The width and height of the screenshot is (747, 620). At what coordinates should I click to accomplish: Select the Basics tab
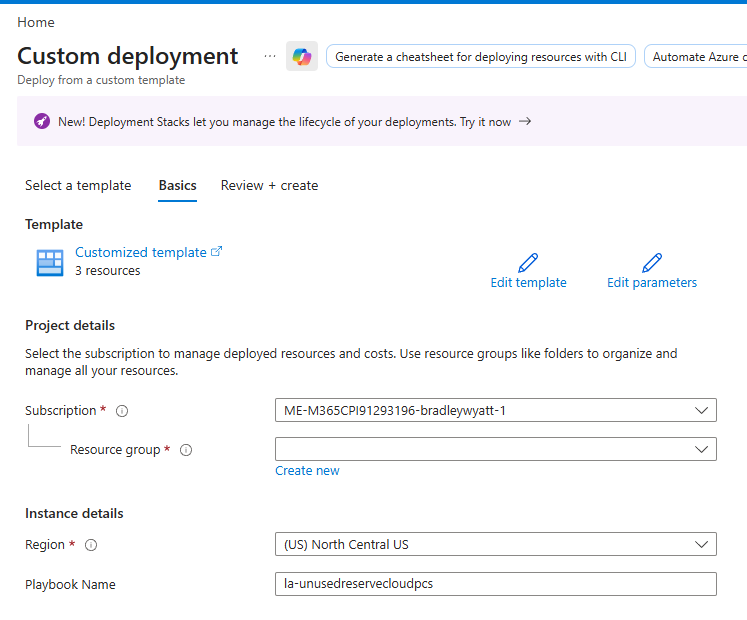177,185
